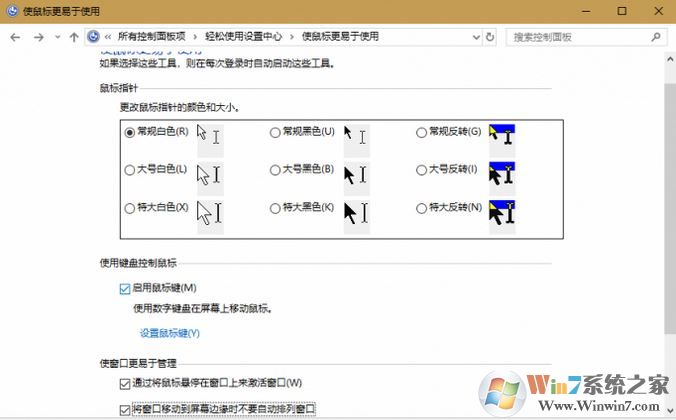
Task: Open recent locations dropdown arrow
Action: pos(57,38)
